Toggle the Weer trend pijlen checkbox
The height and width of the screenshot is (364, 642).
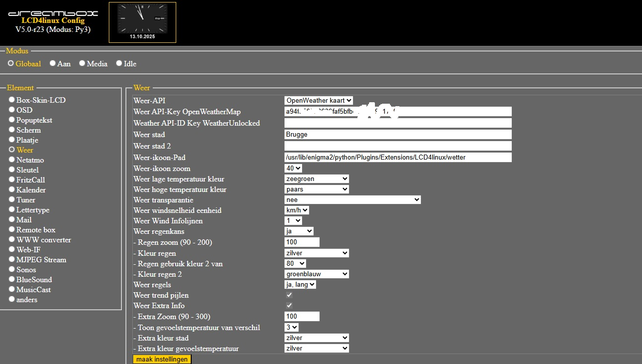(289, 295)
